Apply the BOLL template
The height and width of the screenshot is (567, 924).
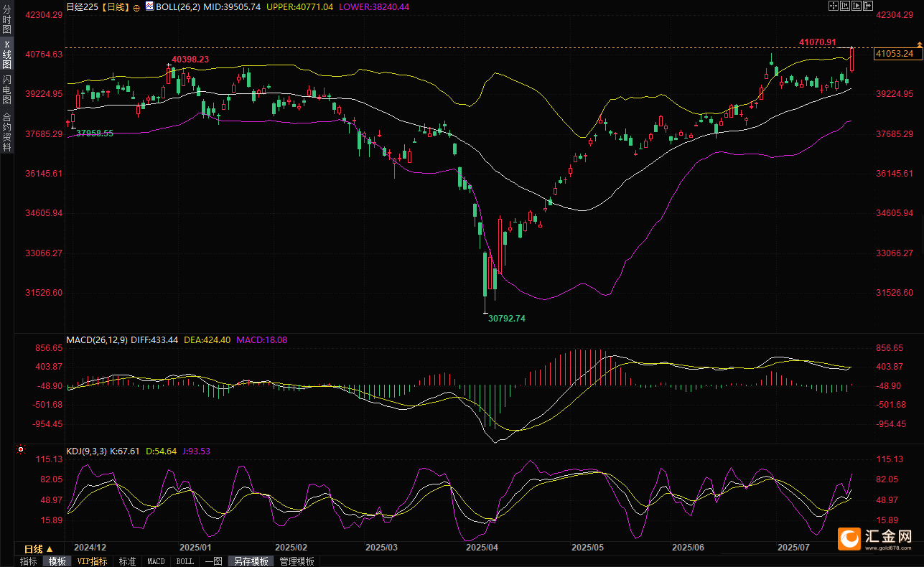tap(185, 561)
